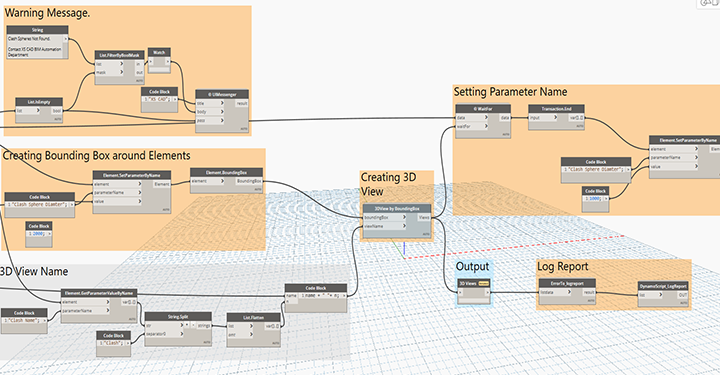Viewport: 720px width, 375px height.
Task: Click the List.FilterByBoolMask node header
Action: 119,55
